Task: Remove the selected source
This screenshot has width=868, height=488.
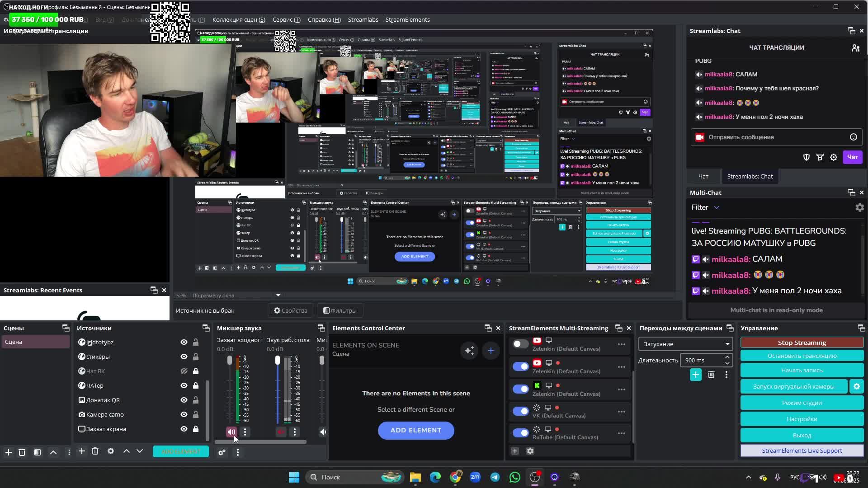Action: pos(95,451)
